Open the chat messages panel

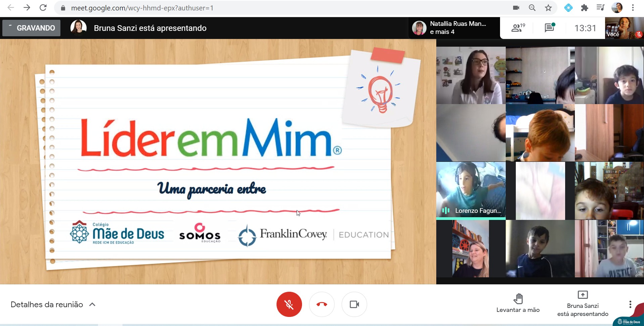coord(549,28)
